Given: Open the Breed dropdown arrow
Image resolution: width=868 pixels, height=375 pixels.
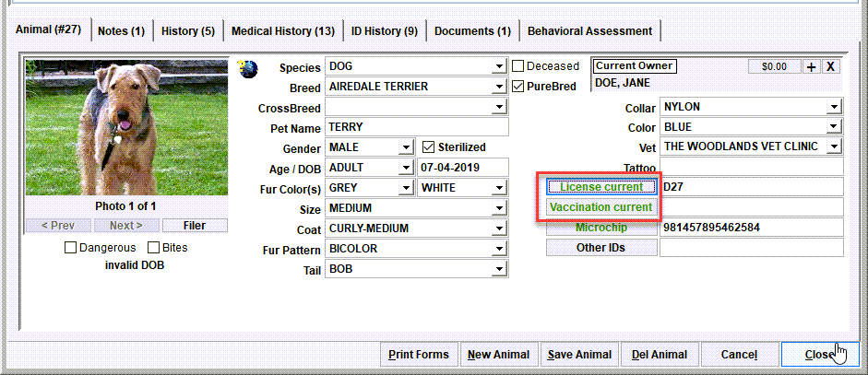Looking at the screenshot, I should point(499,87).
